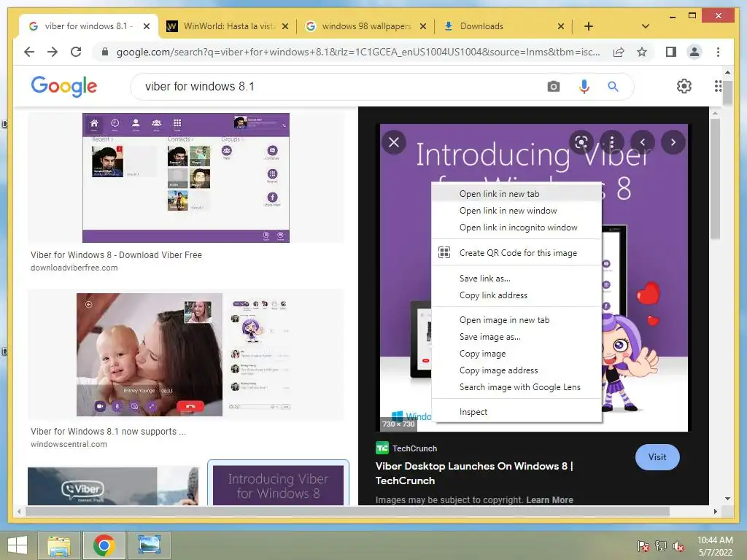Open TechCrunch source link
The width and height of the screenshot is (747, 560).
(x=406, y=448)
